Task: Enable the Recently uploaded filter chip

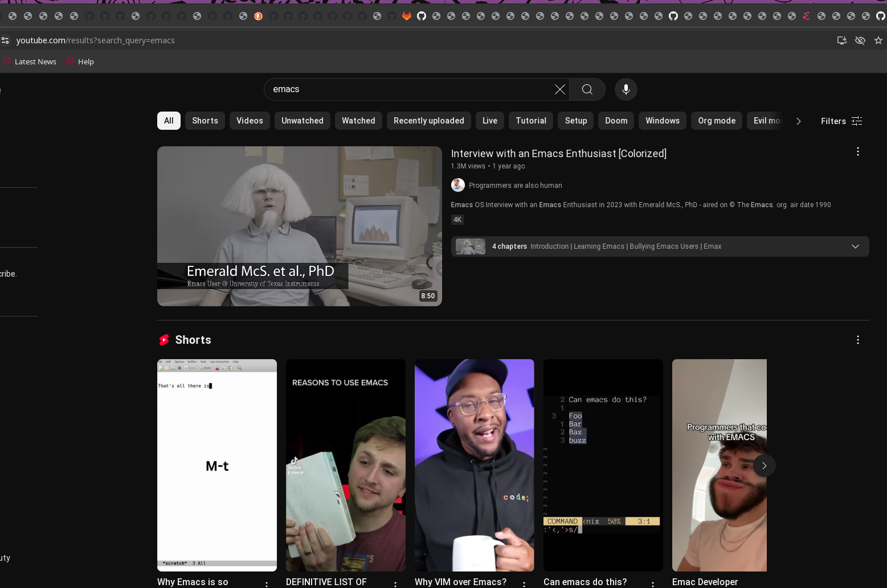Action: [428, 121]
